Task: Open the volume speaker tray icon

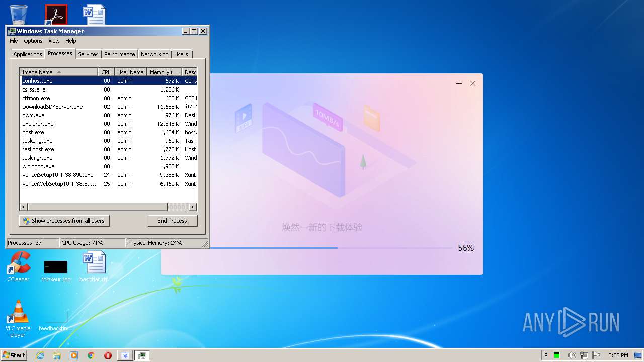Action: 572,355
